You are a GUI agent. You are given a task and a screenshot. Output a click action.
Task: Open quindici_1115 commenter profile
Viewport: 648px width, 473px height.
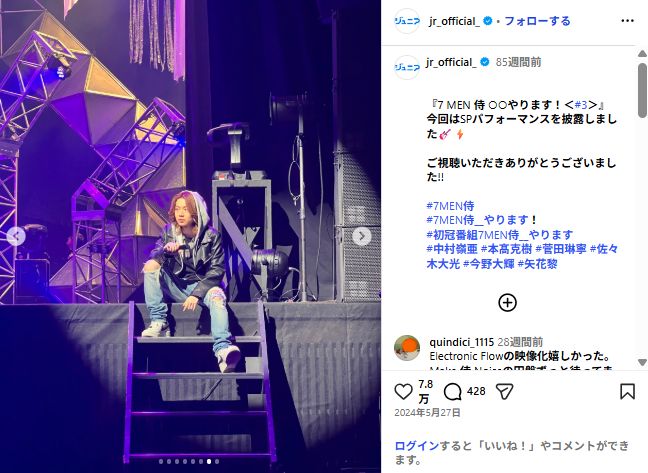pos(461,342)
